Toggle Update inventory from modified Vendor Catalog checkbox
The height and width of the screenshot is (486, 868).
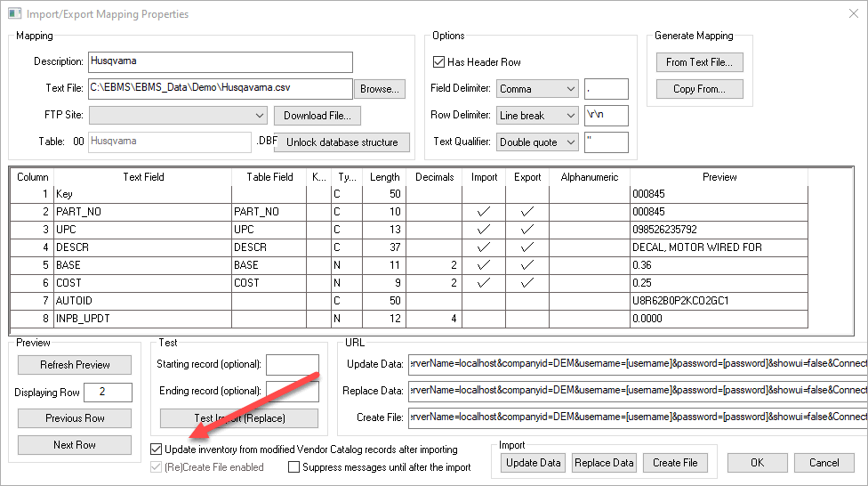[x=157, y=450]
